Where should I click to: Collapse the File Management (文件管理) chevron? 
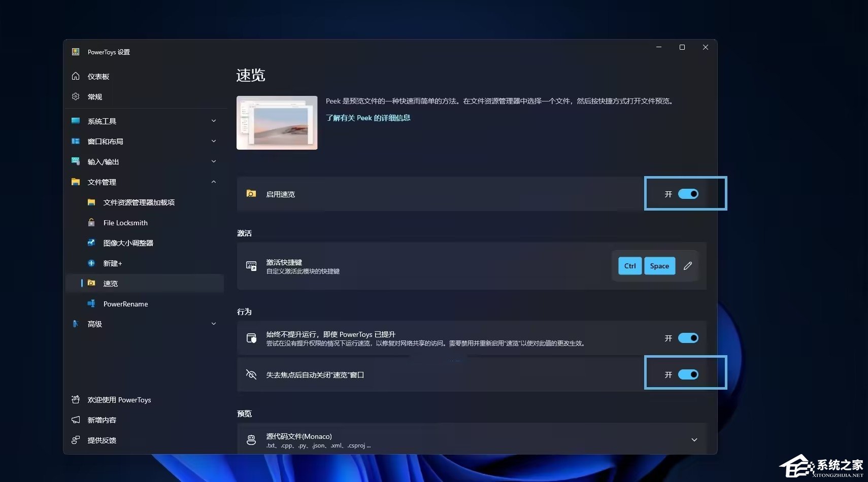click(214, 182)
